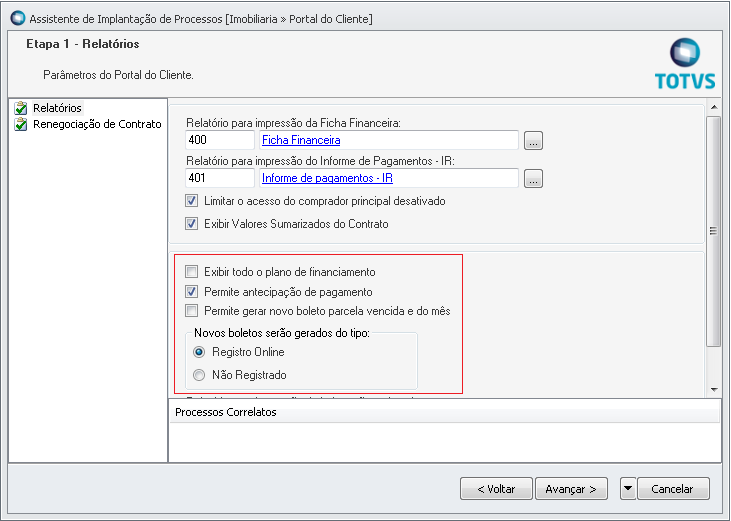The image size is (731, 521).
Task: Open the Ficha Financeira report link
Action: click(301, 140)
